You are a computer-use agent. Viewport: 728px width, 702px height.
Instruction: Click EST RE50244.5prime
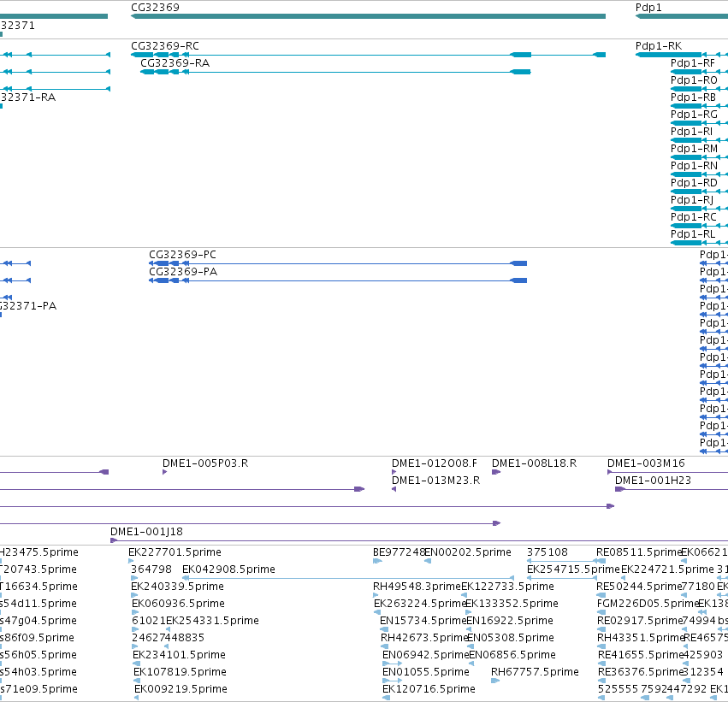point(639,587)
